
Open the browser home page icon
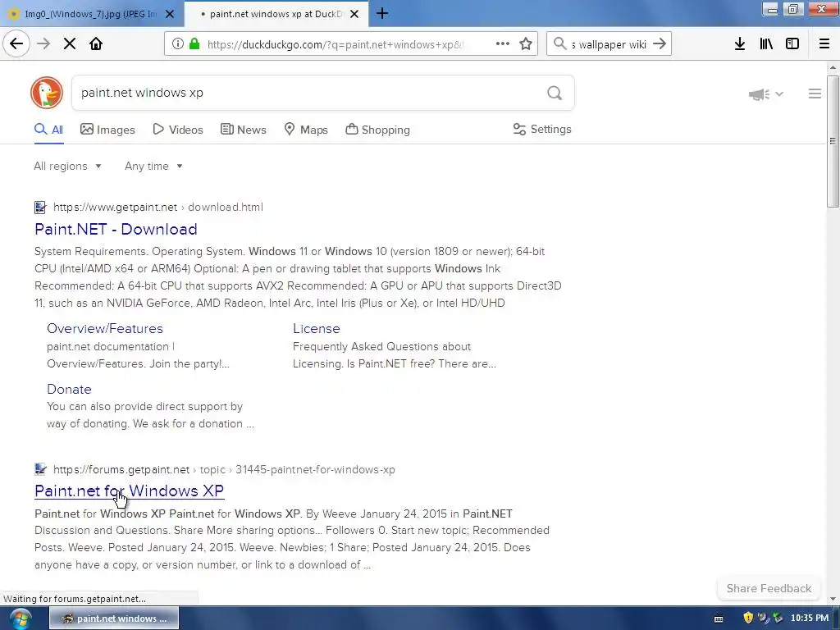tap(96, 44)
